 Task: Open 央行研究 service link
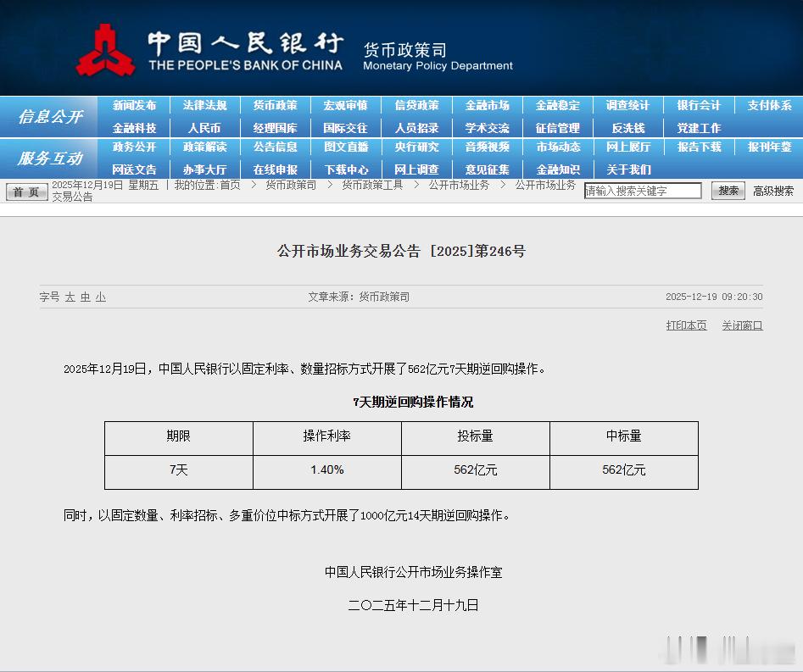417,147
